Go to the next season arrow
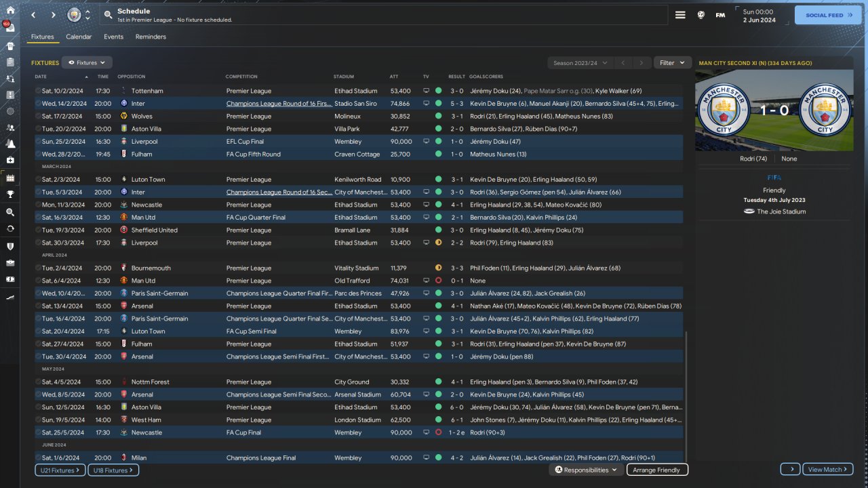 (642, 63)
